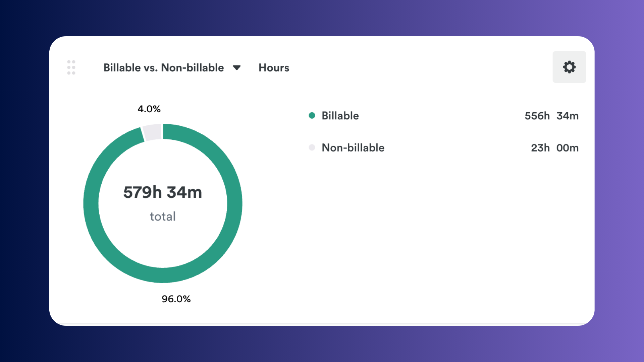Select the Hours unit label
The height and width of the screenshot is (362, 644).
click(x=274, y=68)
